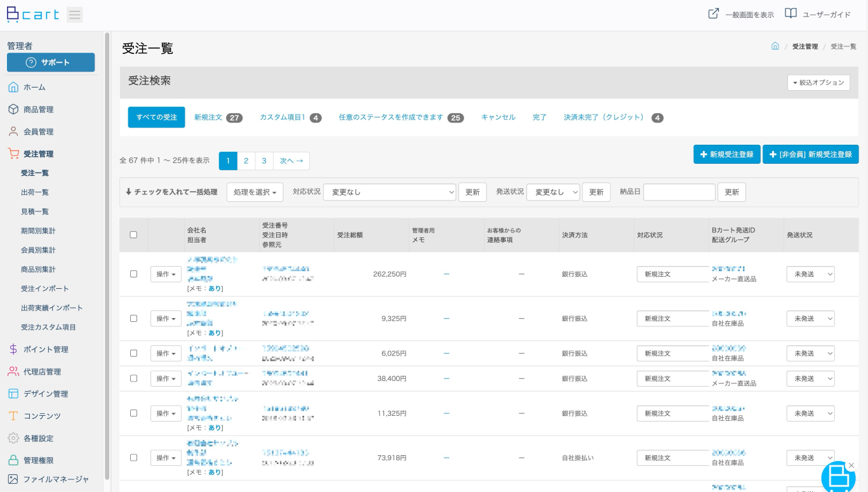
Task: Click the 商品管理 box icon
Action: click(x=13, y=109)
